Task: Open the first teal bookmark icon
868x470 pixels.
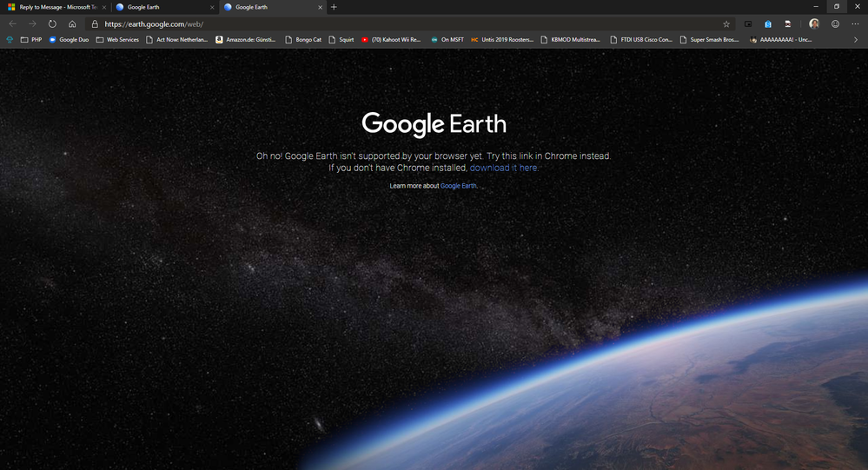Action: [x=10, y=40]
